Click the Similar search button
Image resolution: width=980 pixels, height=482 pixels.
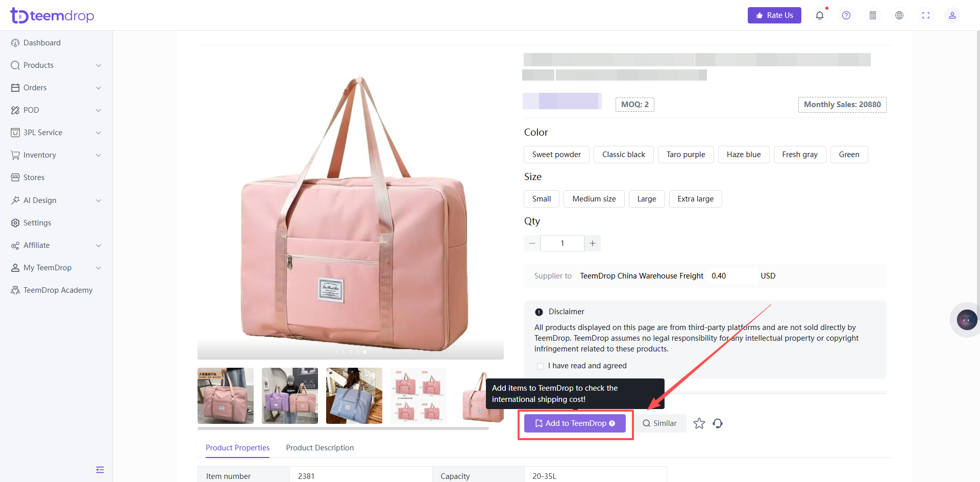tap(660, 423)
